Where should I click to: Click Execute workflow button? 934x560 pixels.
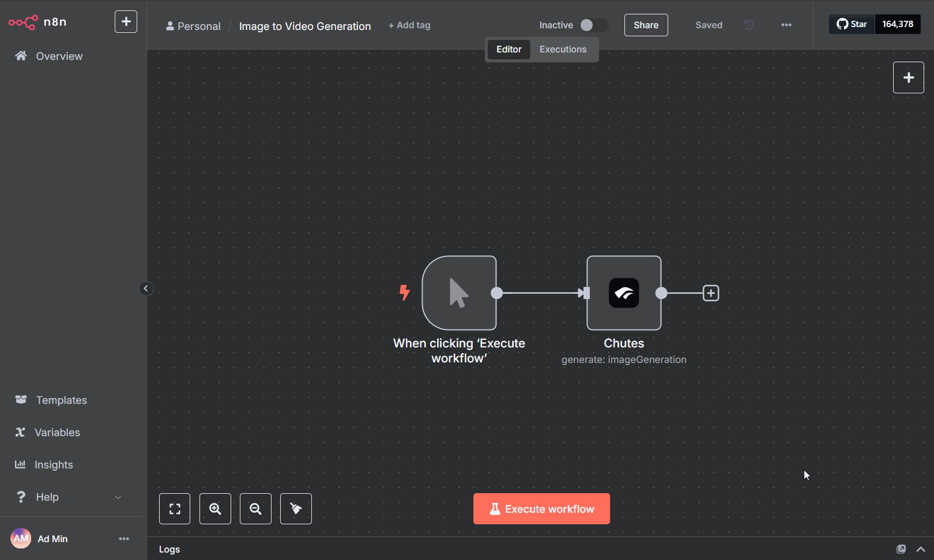coord(541,509)
